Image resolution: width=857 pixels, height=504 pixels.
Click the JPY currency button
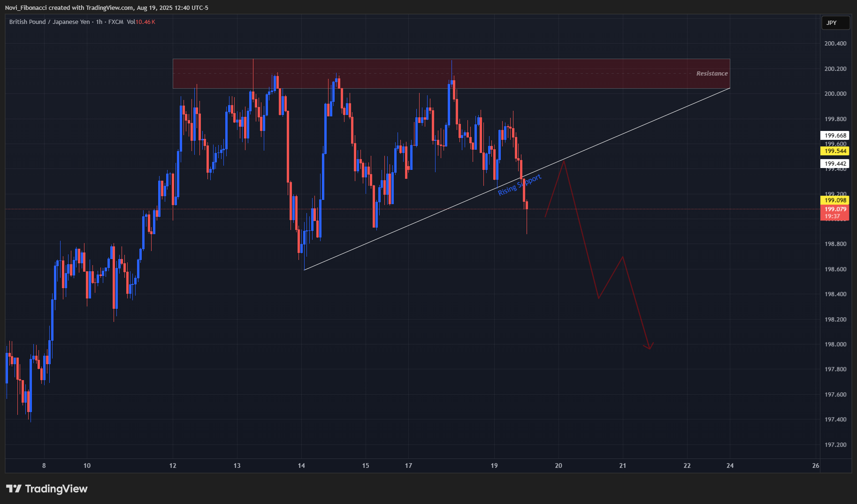click(x=835, y=23)
